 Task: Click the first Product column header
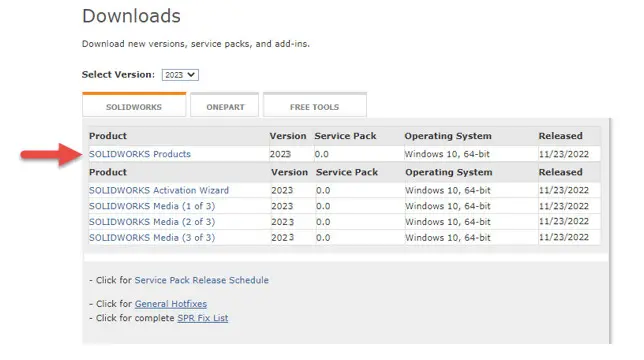[x=108, y=136]
